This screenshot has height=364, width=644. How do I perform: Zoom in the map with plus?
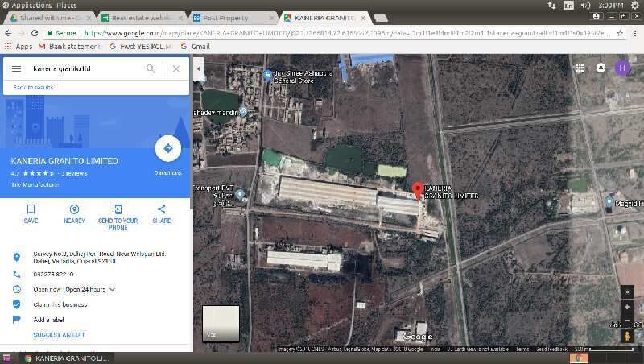click(x=627, y=307)
